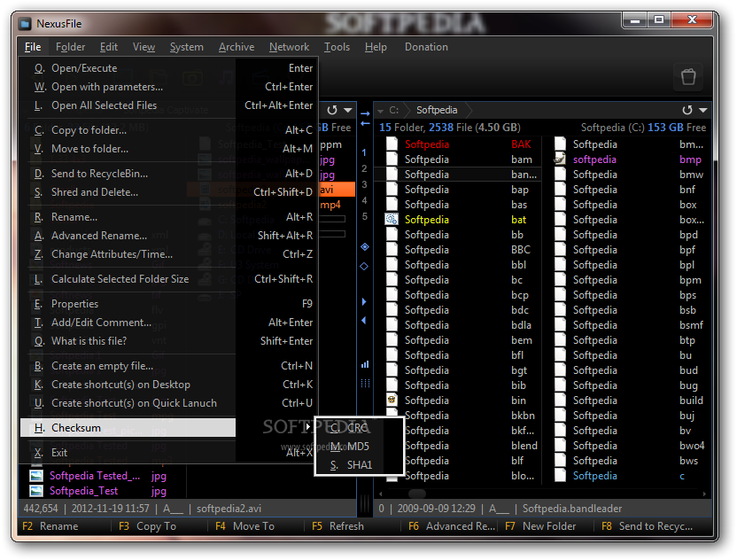Select SHA1 in the Checksum submenu

pyautogui.click(x=359, y=465)
